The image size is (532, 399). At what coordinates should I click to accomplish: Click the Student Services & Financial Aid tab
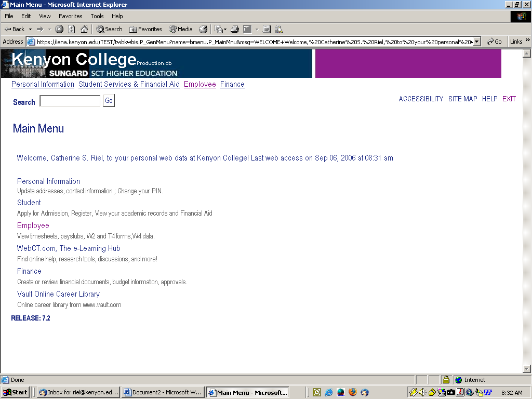(x=129, y=84)
